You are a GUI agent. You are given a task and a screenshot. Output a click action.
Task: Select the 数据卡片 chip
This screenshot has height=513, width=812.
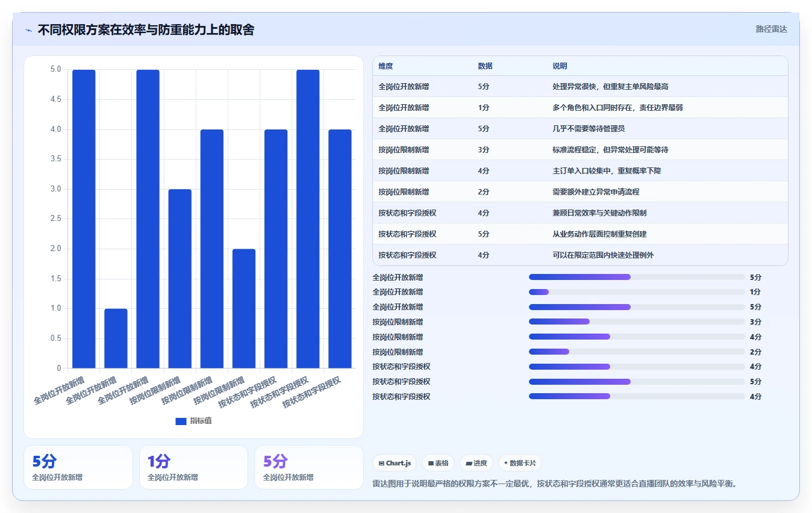520,463
